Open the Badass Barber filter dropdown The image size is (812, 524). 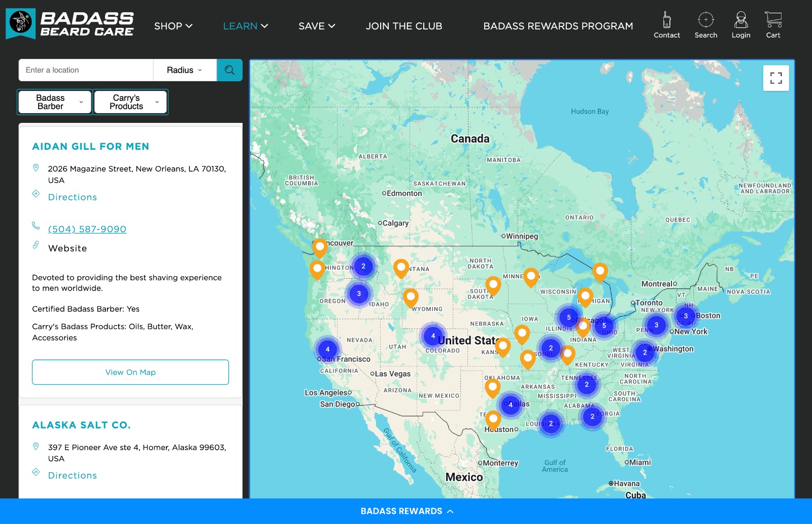[55, 102]
